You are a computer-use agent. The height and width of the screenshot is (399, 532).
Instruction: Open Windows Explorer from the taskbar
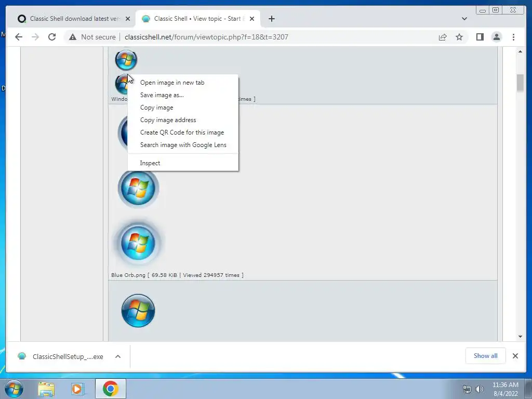[46, 389]
